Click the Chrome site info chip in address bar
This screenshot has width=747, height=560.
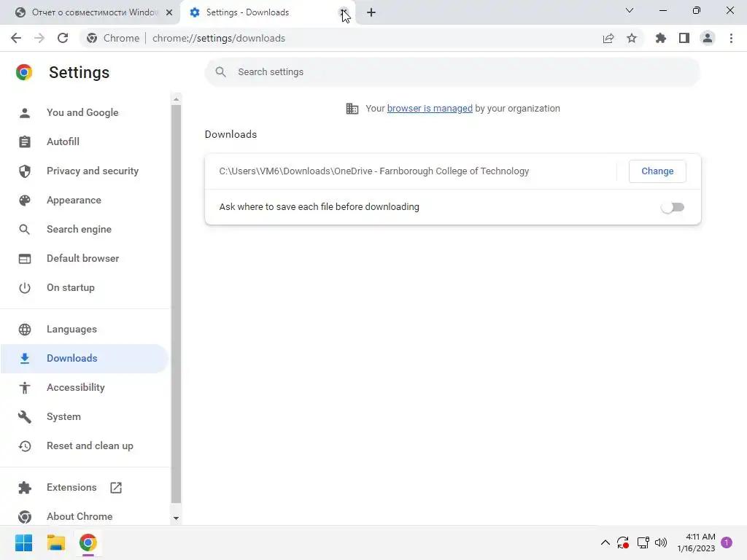(113, 38)
